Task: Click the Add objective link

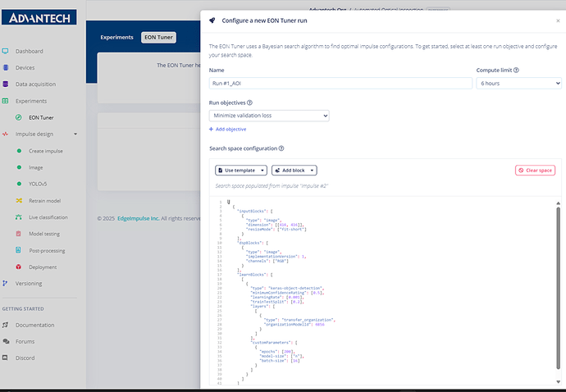Action: [x=228, y=130]
